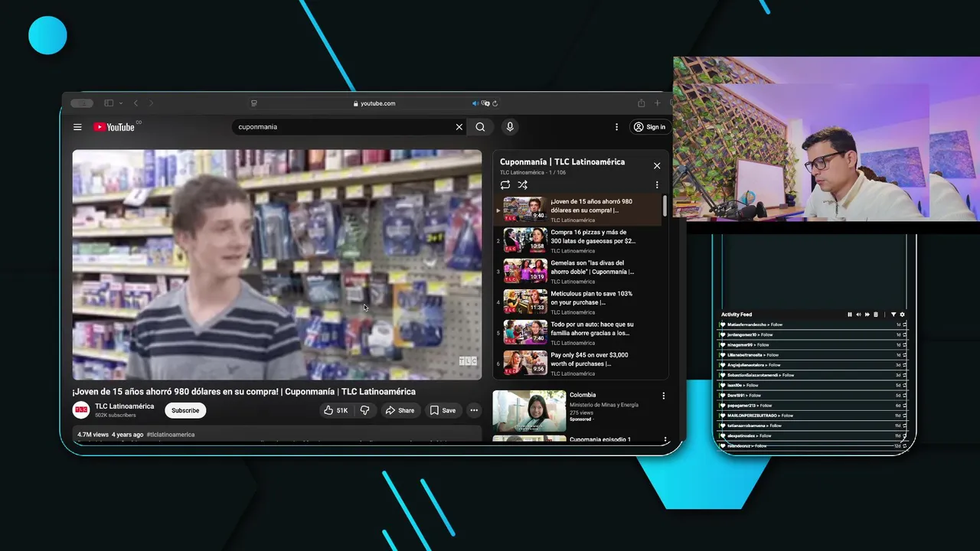This screenshot has height=551, width=980.
Task: Replay ninagamer99 follow alert
Action: click(x=904, y=344)
